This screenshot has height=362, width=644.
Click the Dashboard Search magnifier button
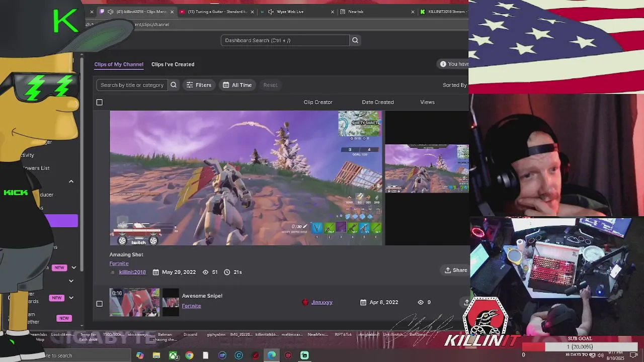click(x=355, y=40)
